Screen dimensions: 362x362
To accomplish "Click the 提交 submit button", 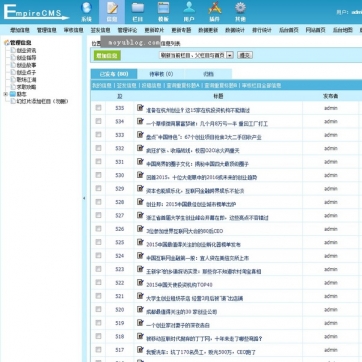I will tap(245, 55).
